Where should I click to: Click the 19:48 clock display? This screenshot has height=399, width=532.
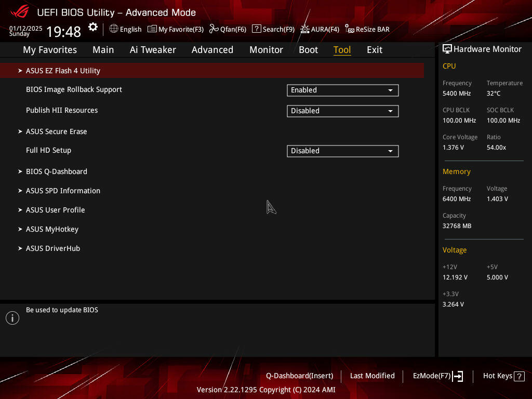(x=63, y=32)
